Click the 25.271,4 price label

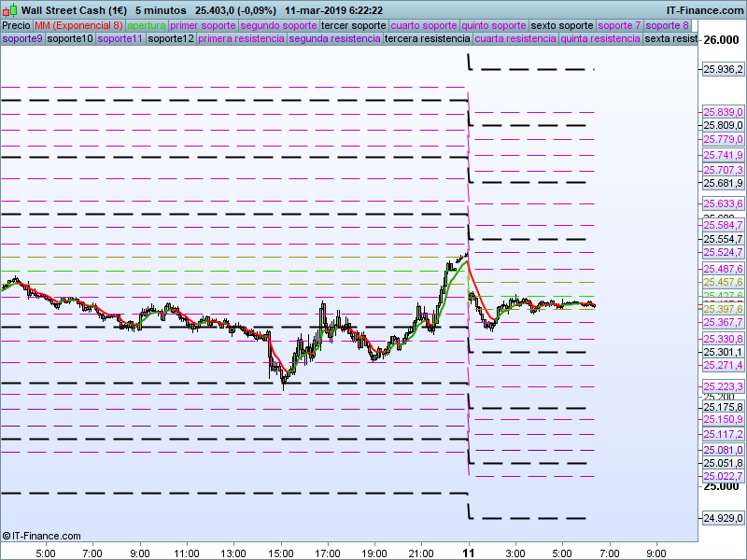[x=723, y=365]
